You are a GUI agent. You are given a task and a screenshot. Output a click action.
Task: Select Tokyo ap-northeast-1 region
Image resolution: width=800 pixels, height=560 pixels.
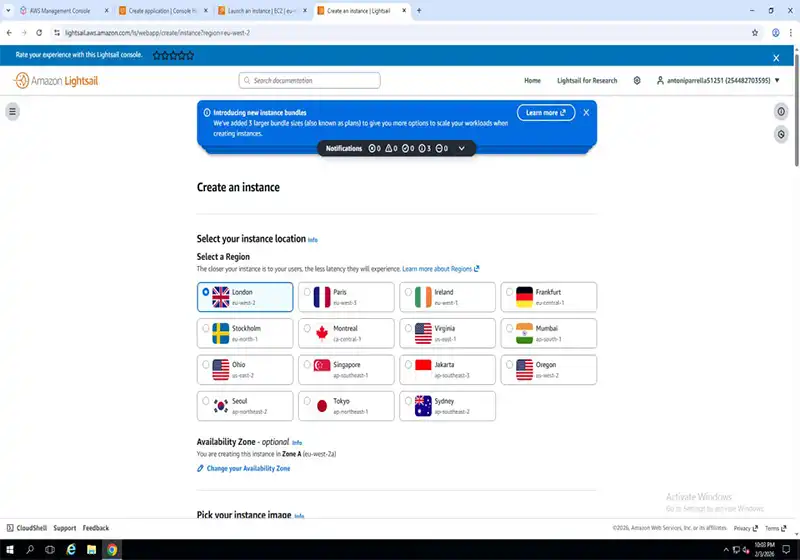[346, 406]
